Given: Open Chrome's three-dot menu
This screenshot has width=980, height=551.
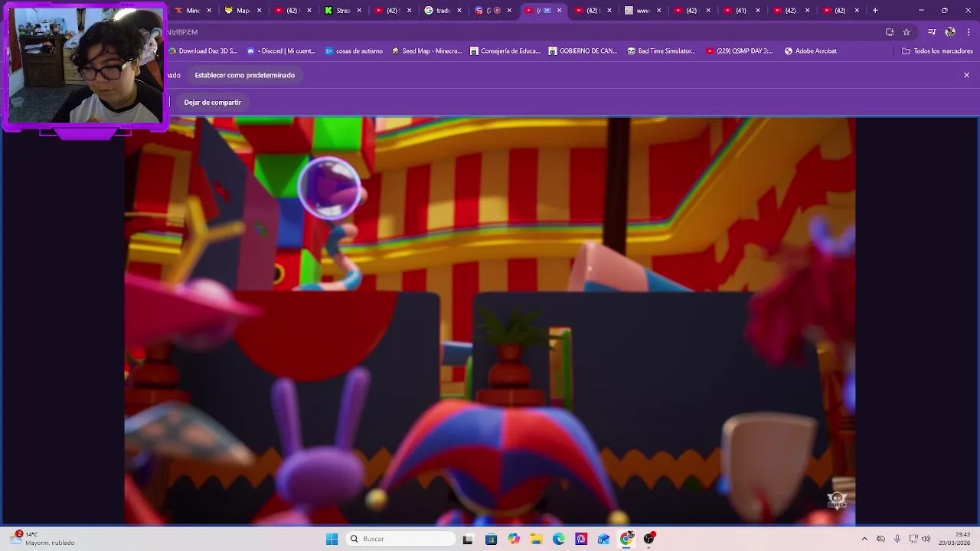Looking at the screenshot, I should point(969,32).
